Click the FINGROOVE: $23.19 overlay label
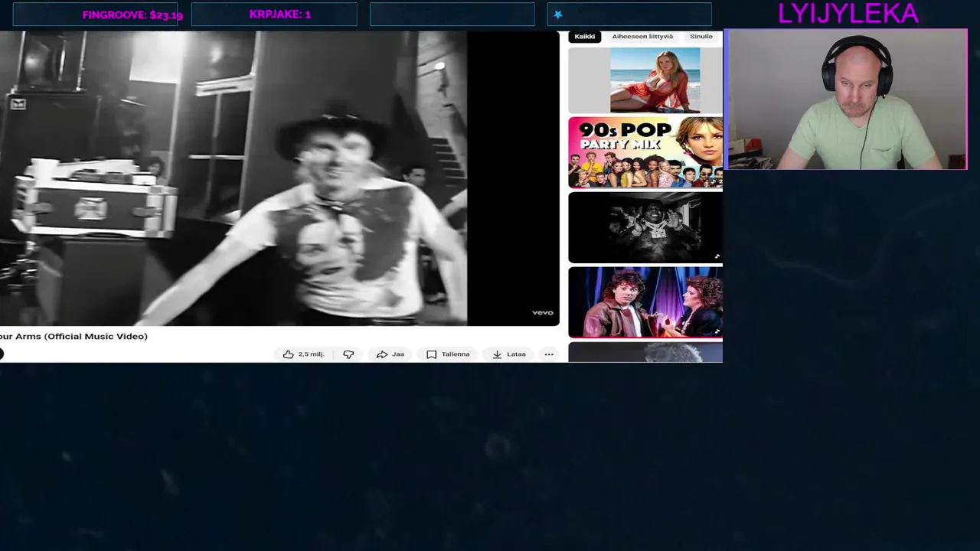Viewport: 980px width, 551px height. coord(132,15)
